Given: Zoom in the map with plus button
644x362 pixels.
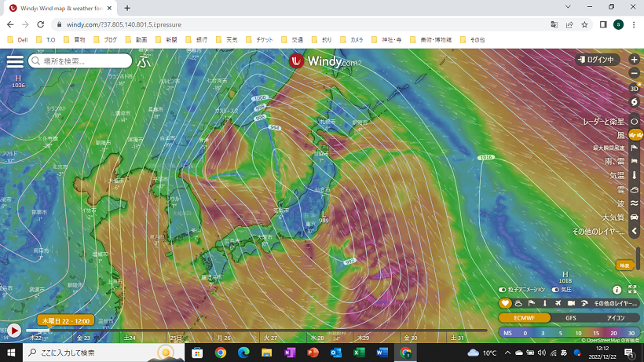Looking at the screenshot, I should point(634,60).
